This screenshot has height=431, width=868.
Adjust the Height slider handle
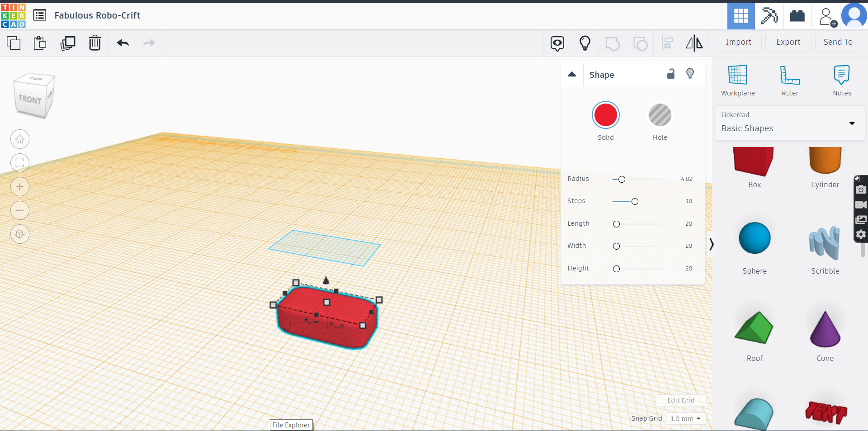[616, 269]
